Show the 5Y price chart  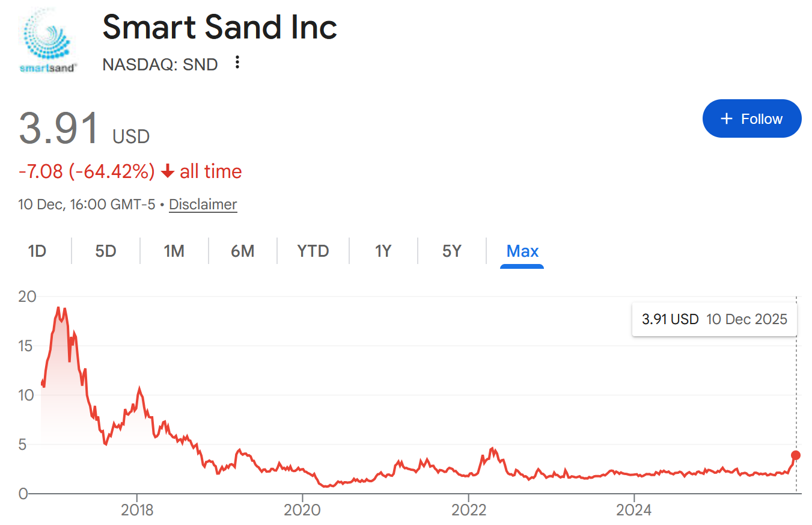pos(452,251)
